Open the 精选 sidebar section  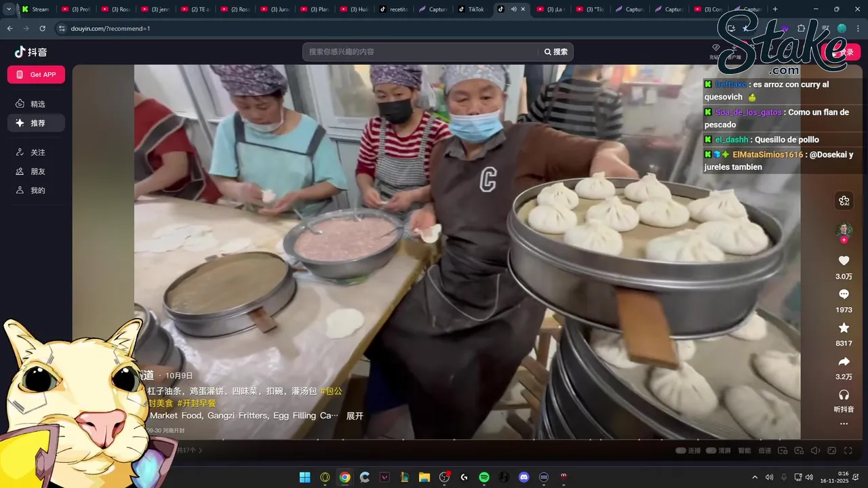pyautogui.click(x=36, y=104)
